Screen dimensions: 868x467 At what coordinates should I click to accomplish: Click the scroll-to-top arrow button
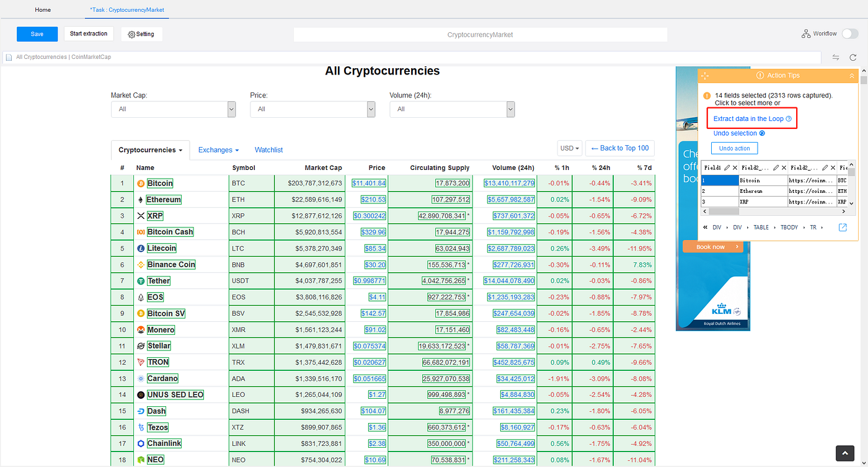click(845, 454)
